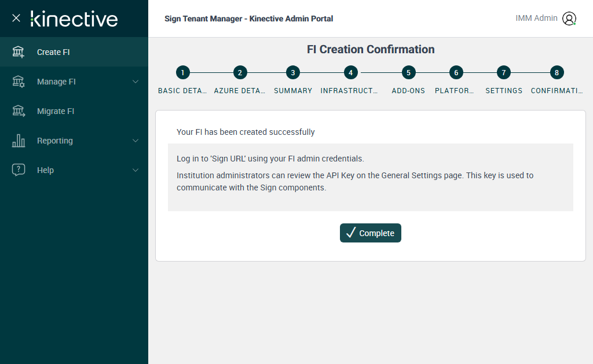This screenshot has height=364, width=593.
Task: Click the INFRASTRUCT... step label
Action: (x=349, y=91)
